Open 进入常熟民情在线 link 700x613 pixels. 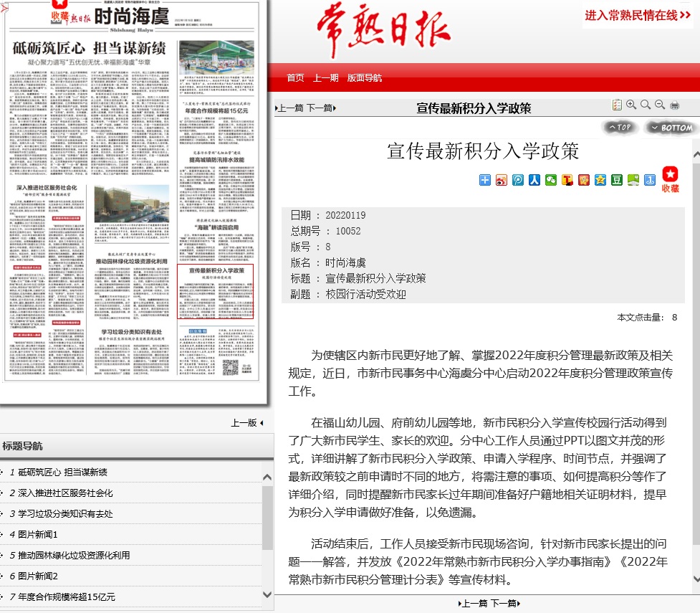tap(638, 16)
